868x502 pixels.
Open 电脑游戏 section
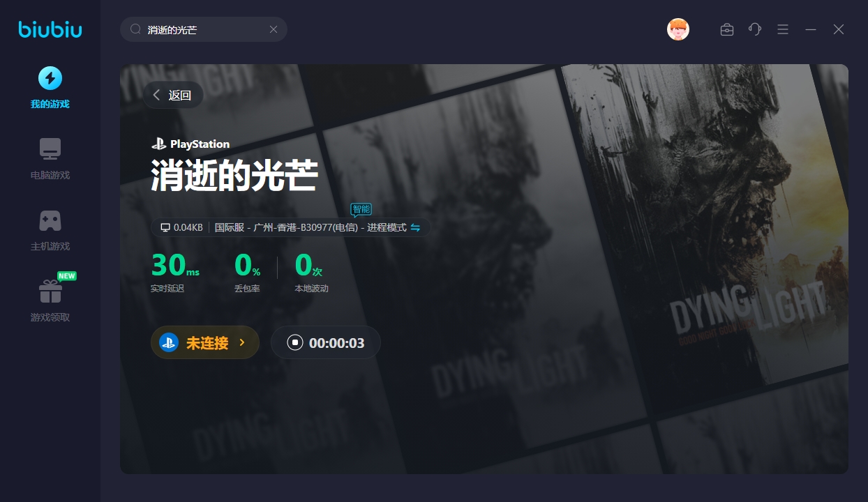pyautogui.click(x=50, y=159)
